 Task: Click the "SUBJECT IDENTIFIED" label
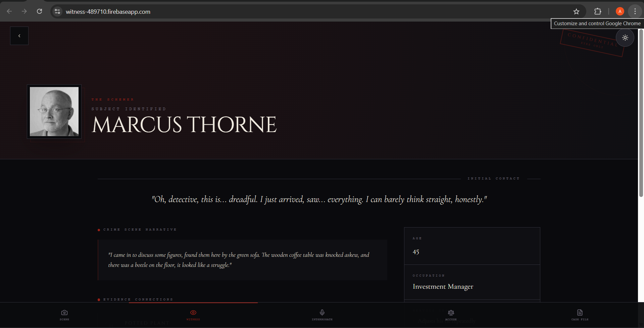129,109
